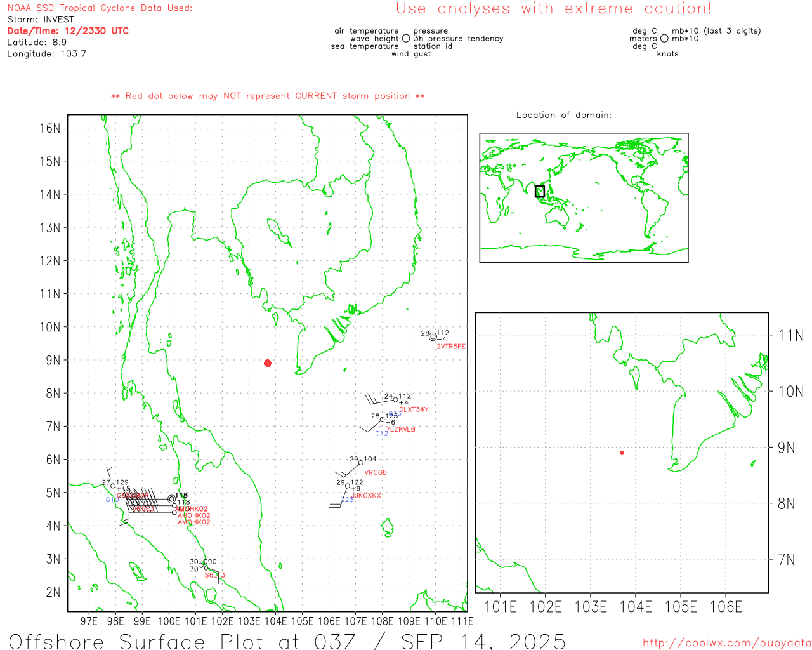This screenshot has width=812, height=650.
Task: Click the 'Use analyses with extreme caution!' warning
Action: click(x=554, y=8)
